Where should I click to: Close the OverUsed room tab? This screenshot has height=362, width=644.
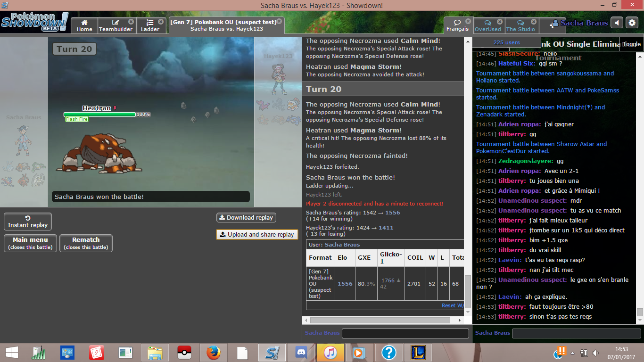point(500,22)
